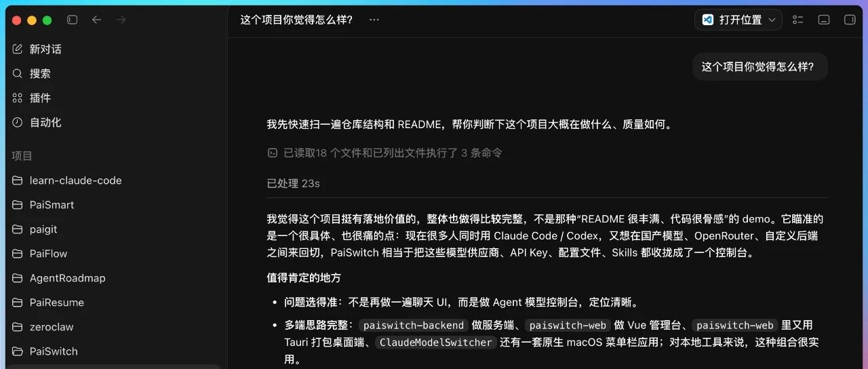868x369 pixels.
Task: Click folder icon of PaiSmart
Action: [x=18, y=206]
